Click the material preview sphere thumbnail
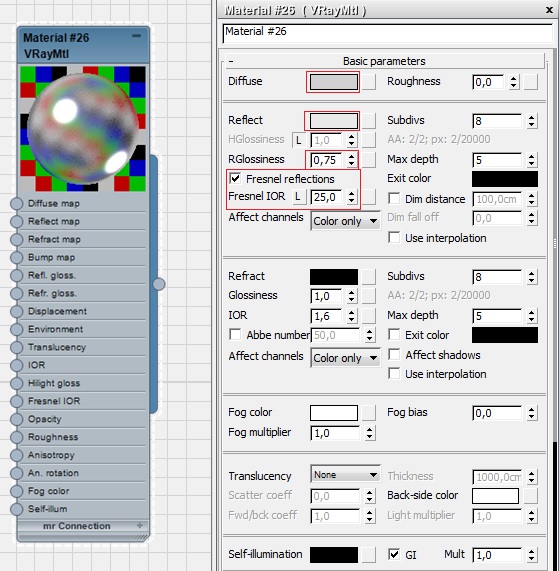Image resolution: width=559 pixels, height=571 pixels. 83,129
